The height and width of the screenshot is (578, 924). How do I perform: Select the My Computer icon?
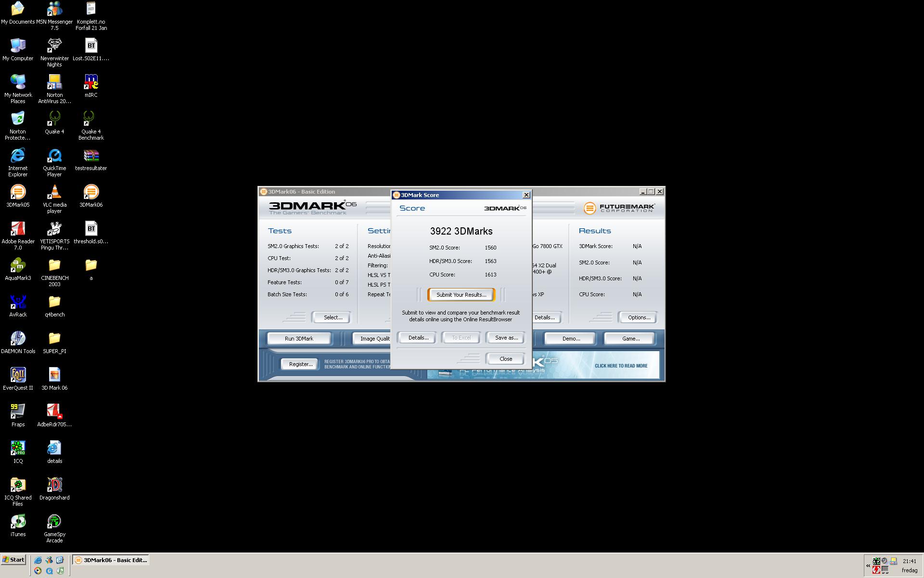point(18,50)
